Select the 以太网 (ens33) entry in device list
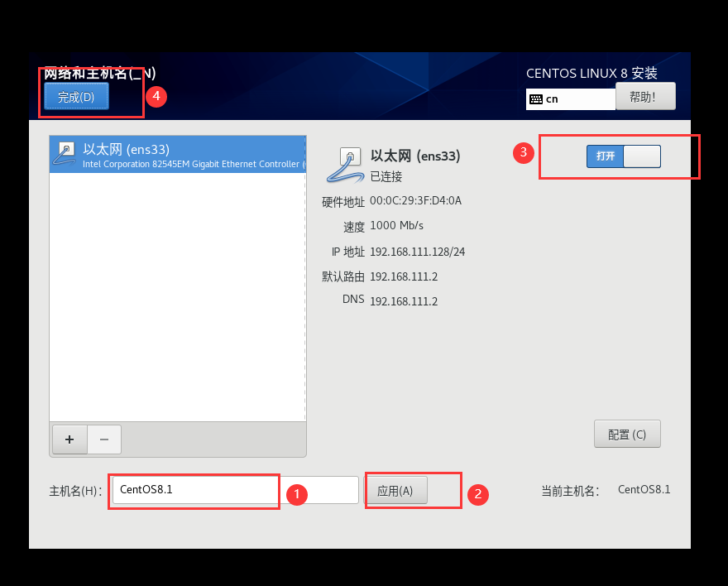The image size is (728, 586). (177, 155)
